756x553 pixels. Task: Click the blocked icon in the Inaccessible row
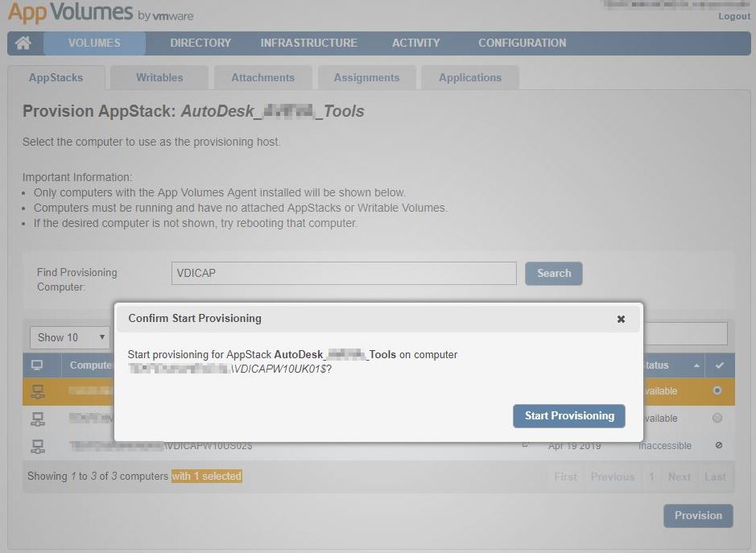click(718, 445)
